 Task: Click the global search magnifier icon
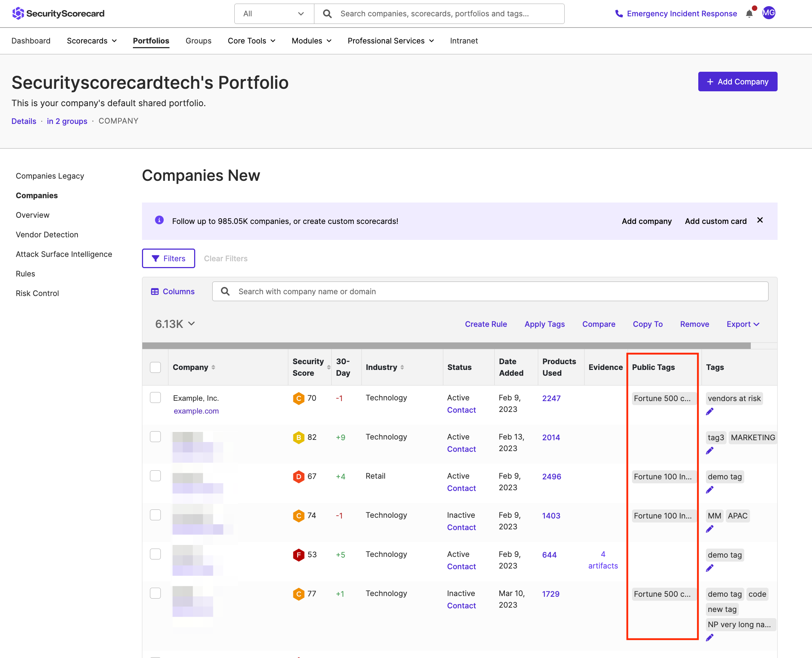pos(327,14)
